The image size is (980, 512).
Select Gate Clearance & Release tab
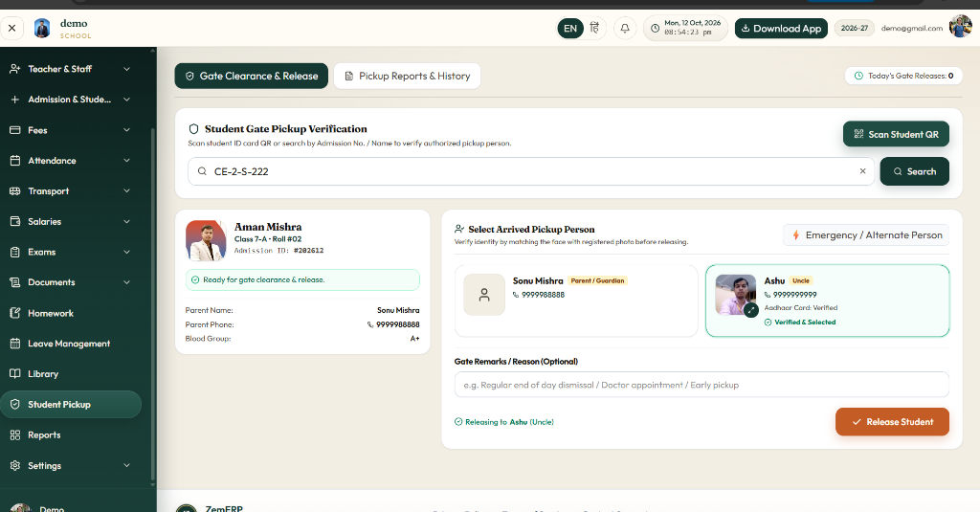252,76
